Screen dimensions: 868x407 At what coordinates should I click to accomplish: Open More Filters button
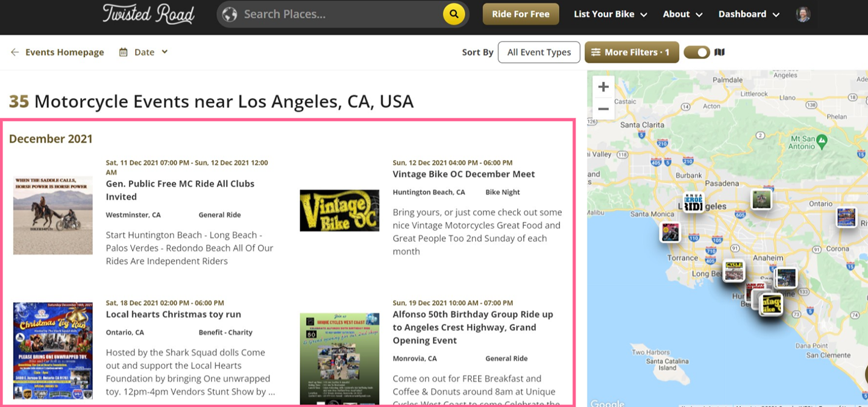(631, 52)
